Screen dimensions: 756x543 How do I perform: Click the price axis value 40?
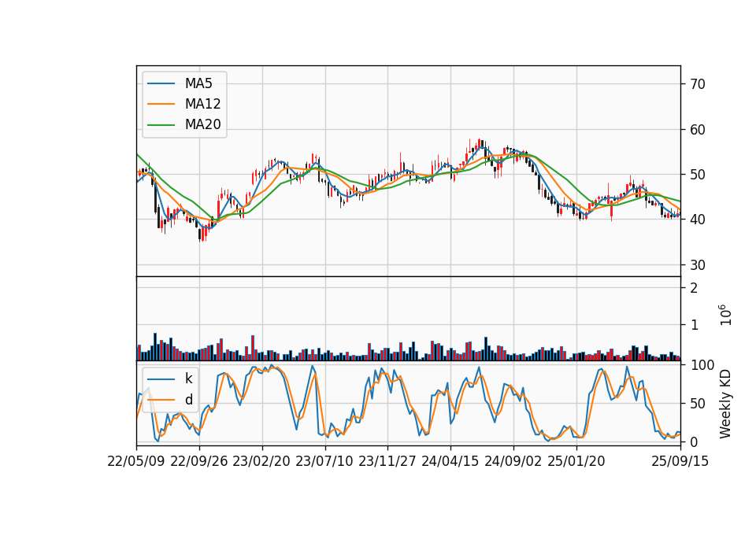(698, 220)
